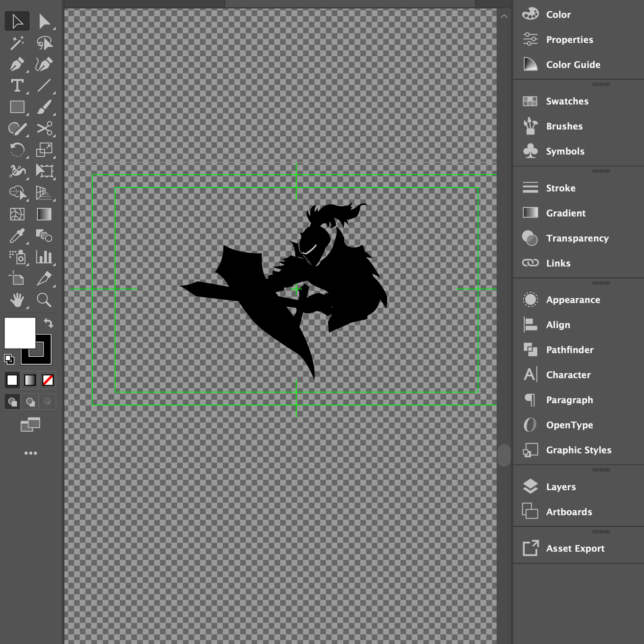Set color to None using the slashed swatch
Viewport: 644px width, 644px height.
47,380
